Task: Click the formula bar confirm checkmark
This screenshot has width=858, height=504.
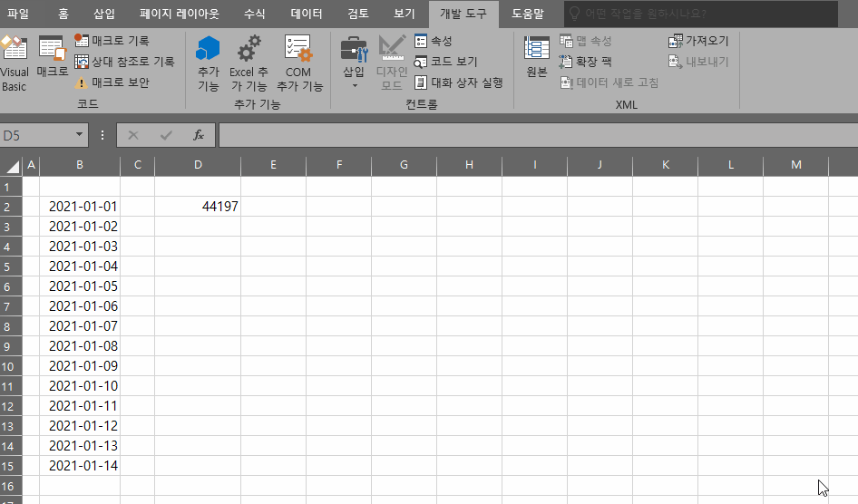Action: [x=166, y=135]
